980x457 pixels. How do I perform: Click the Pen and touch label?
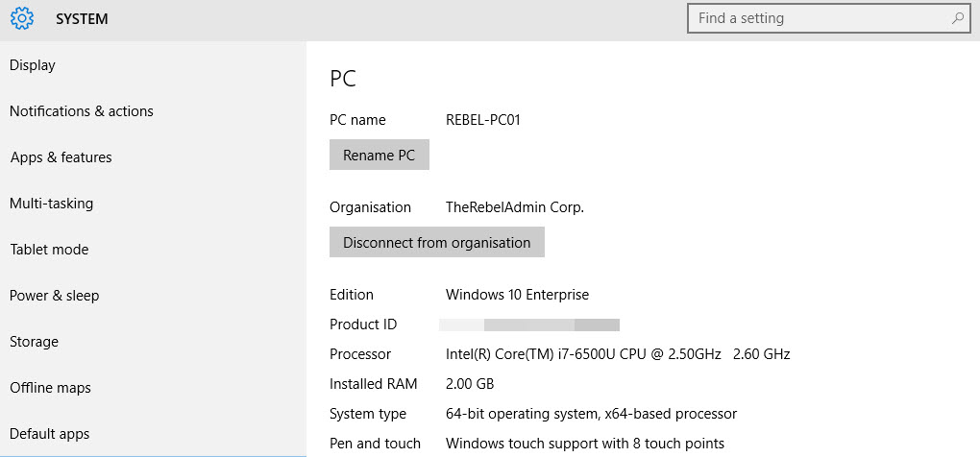coord(375,444)
